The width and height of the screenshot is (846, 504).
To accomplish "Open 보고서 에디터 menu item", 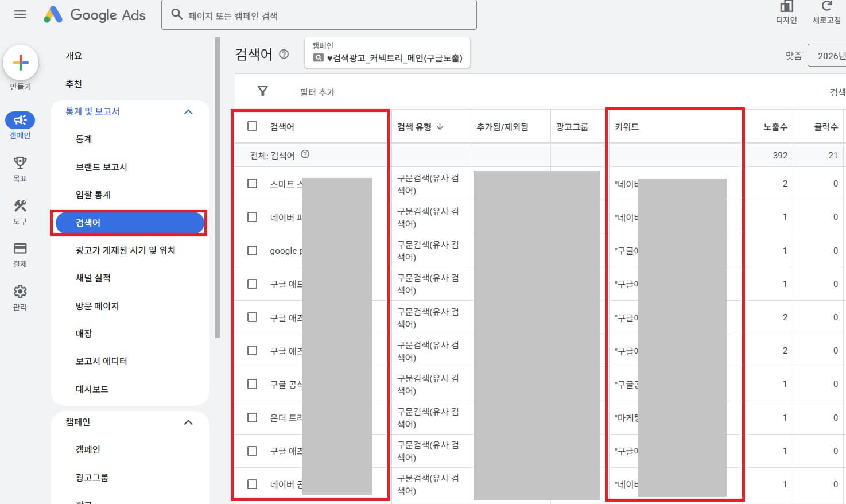I will [x=102, y=361].
